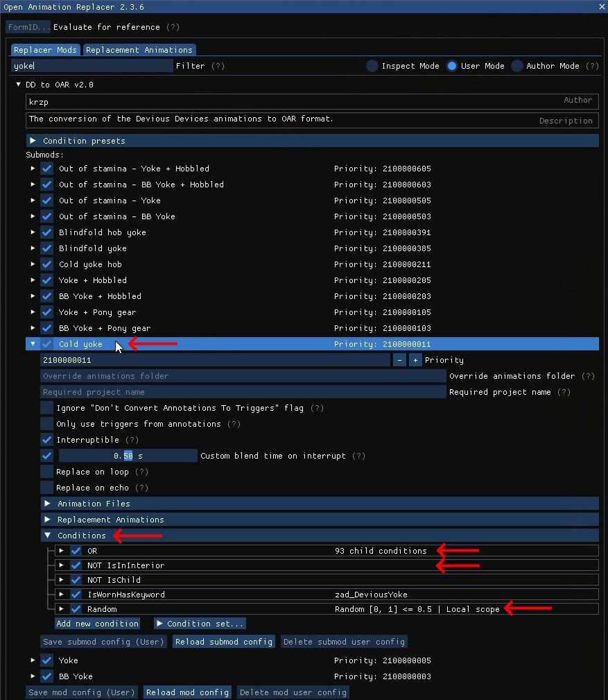Click the filter text field containing yoke

click(x=90, y=66)
